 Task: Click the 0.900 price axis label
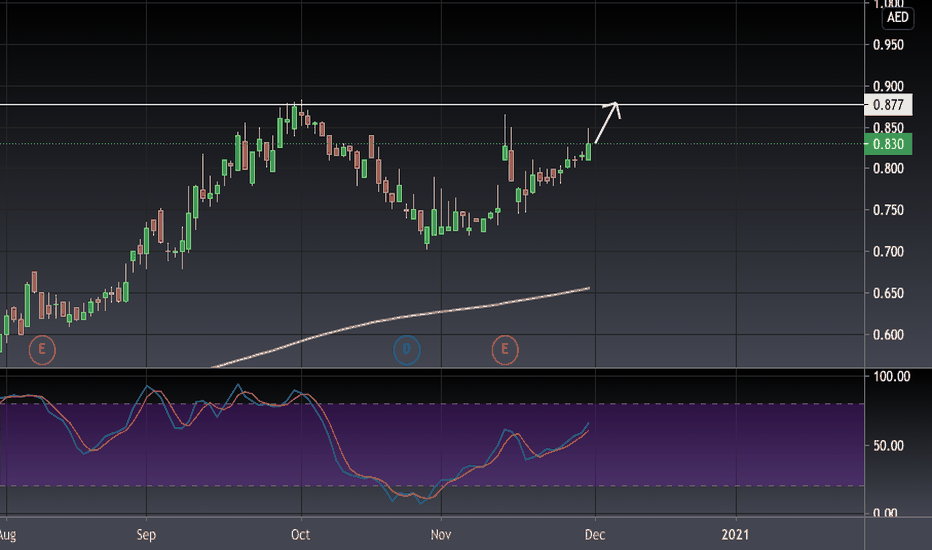tap(888, 86)
